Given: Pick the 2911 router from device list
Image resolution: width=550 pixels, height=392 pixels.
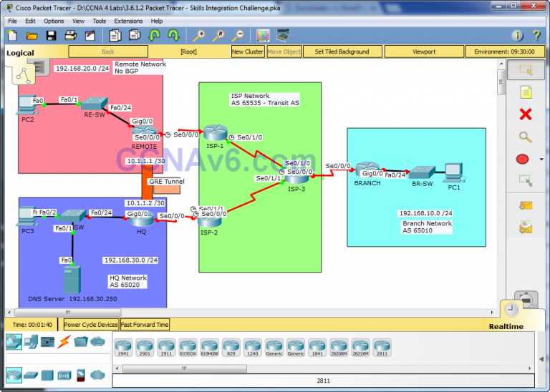Looking at the screenshot, I should tap(166, 348).
